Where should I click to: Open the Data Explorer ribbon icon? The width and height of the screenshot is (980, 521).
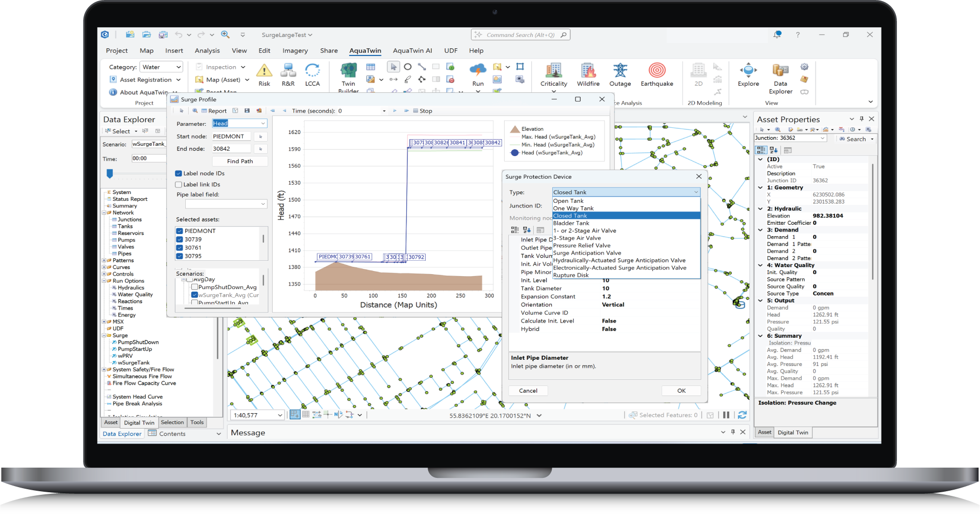click(780, 71)
